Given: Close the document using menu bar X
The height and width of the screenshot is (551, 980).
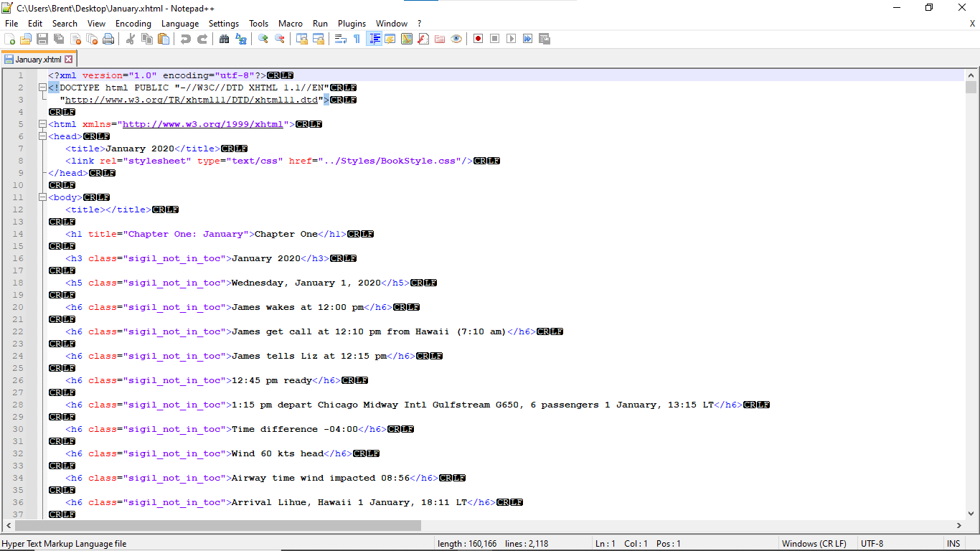Looking at the screenshot, I should click(x=972, y=24).
